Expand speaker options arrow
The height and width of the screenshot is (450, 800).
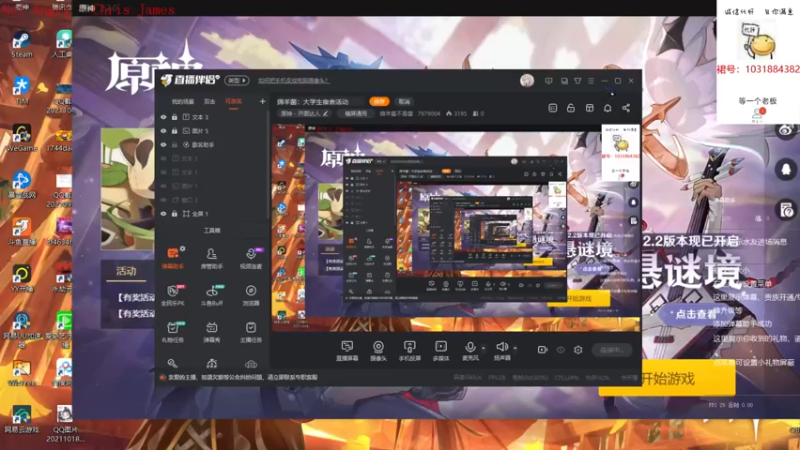pyautogui.click(x=515, y=348)
